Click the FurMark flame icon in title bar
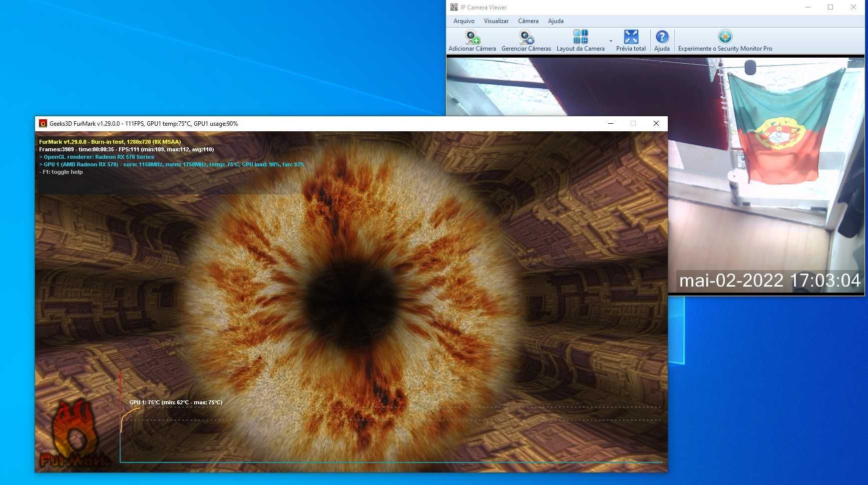 [x=43, y=123]
